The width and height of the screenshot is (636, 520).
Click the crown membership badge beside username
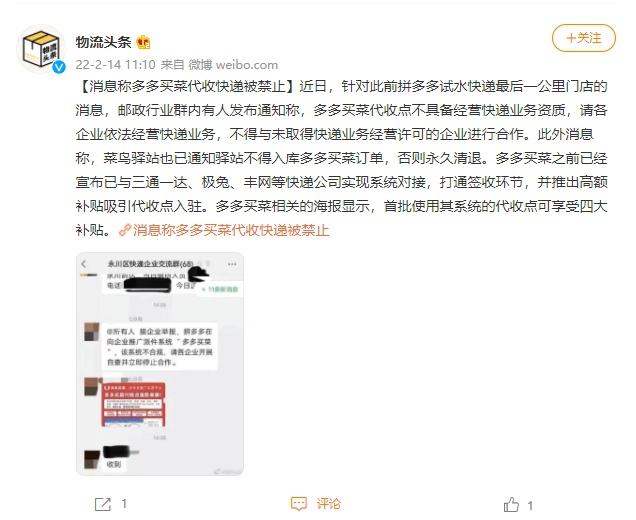pos(143,42)
